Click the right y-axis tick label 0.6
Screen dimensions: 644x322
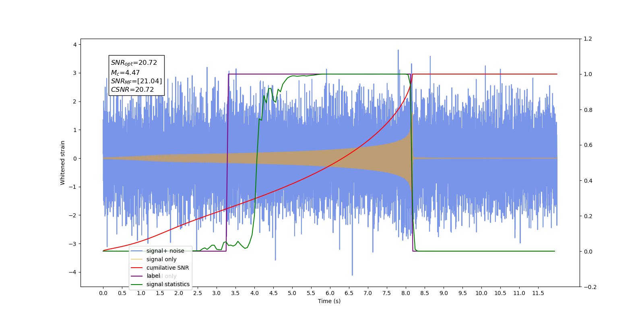588,145
